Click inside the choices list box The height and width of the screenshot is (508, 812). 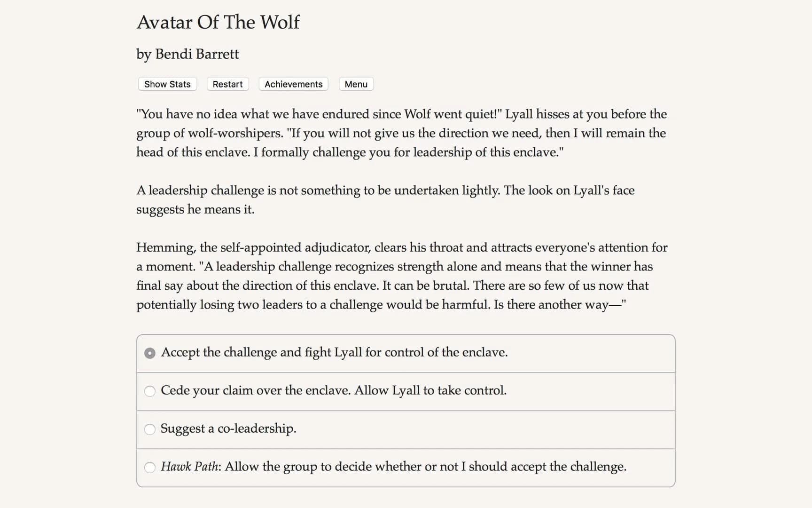pyautogui.click(x=406, y=409)
